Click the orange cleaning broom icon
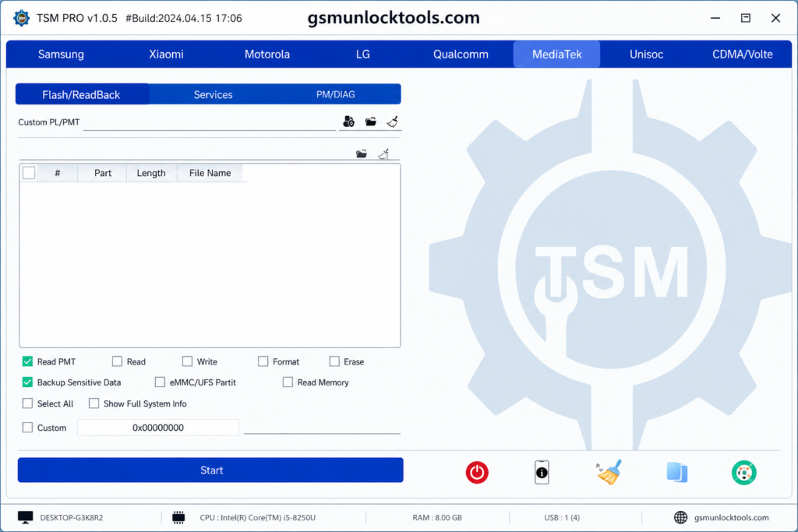 pos(609,472)
